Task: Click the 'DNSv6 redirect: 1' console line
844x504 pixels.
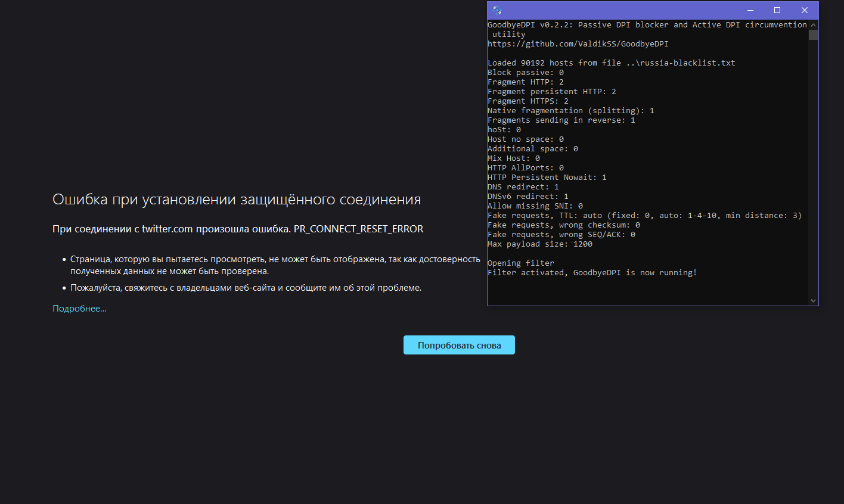Action: coord(528,197)
